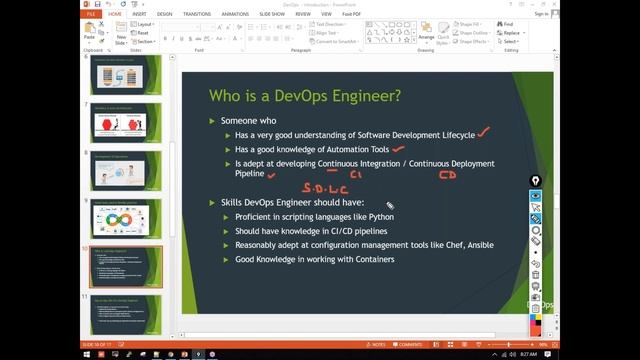Image resolution: width=640 pixels, height=360 pixels.
Task: Select the star shape in shapes gallery
Action: point(407,40)
